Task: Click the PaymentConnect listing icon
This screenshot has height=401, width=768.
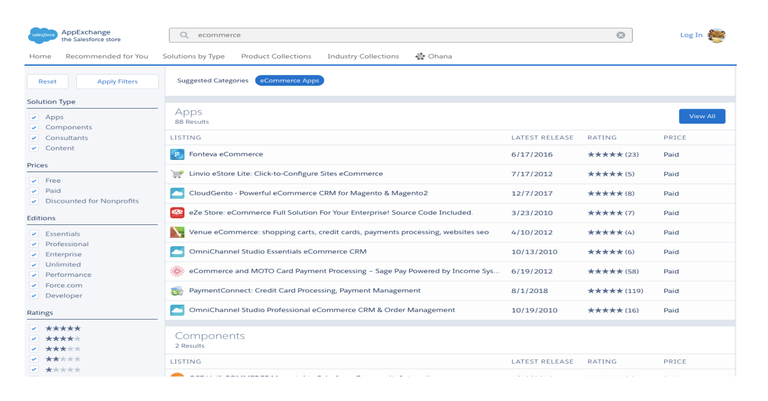Action: point(177,291)
